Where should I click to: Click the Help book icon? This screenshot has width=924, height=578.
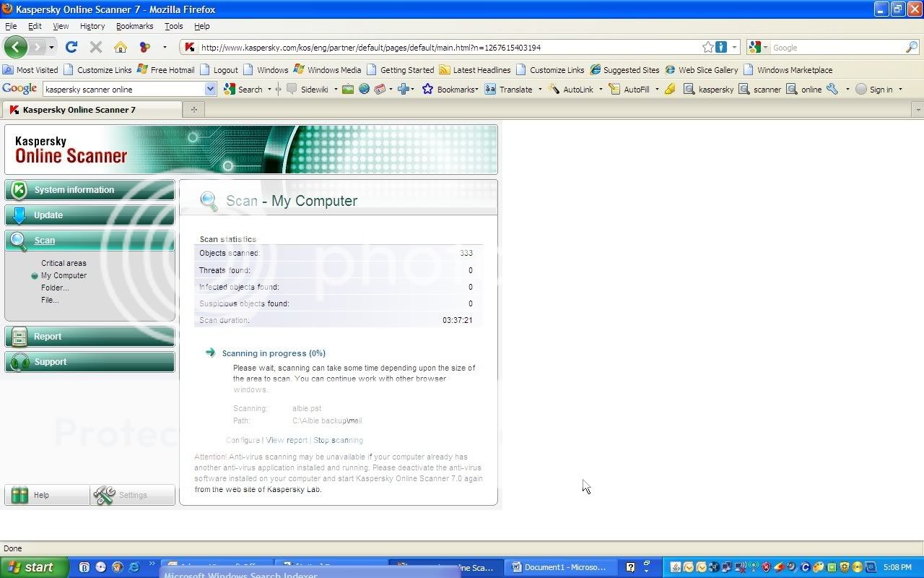pyautogui.click(x=19, y=495)
